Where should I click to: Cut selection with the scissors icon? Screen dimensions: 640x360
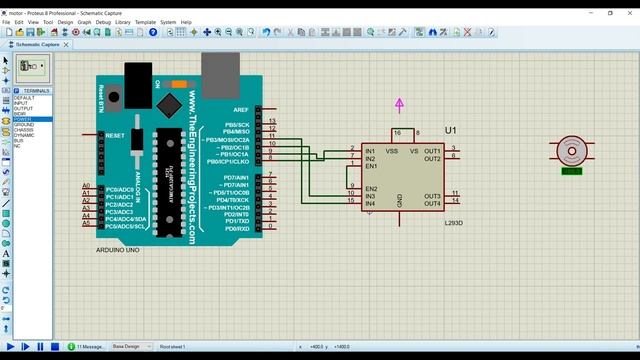coord(290,32)
